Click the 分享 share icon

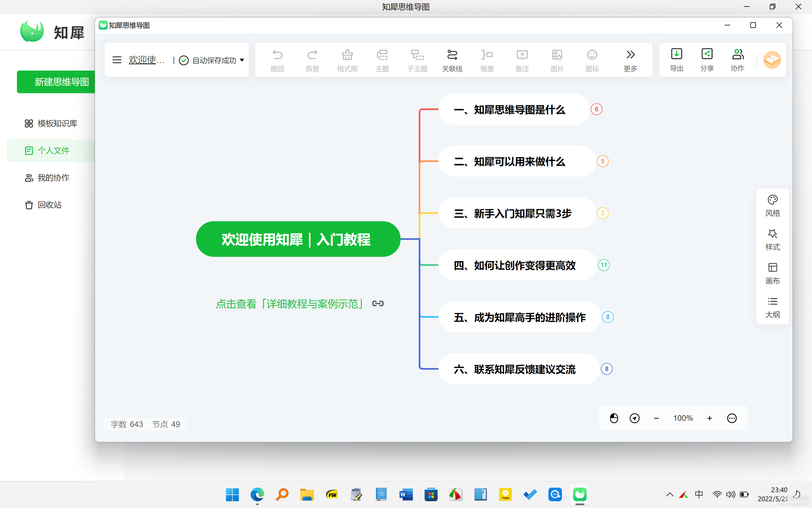707,60
